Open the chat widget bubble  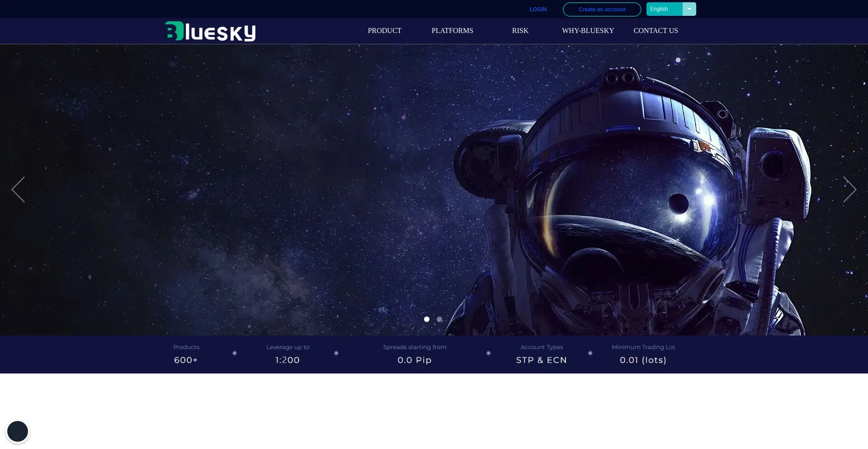(x=18, y=431)
